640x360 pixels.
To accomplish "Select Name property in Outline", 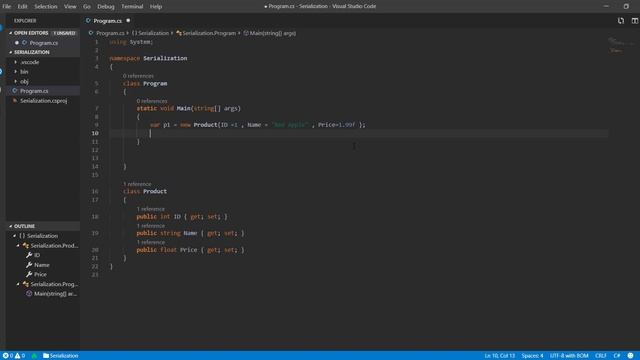I will [x=42, y=265].
